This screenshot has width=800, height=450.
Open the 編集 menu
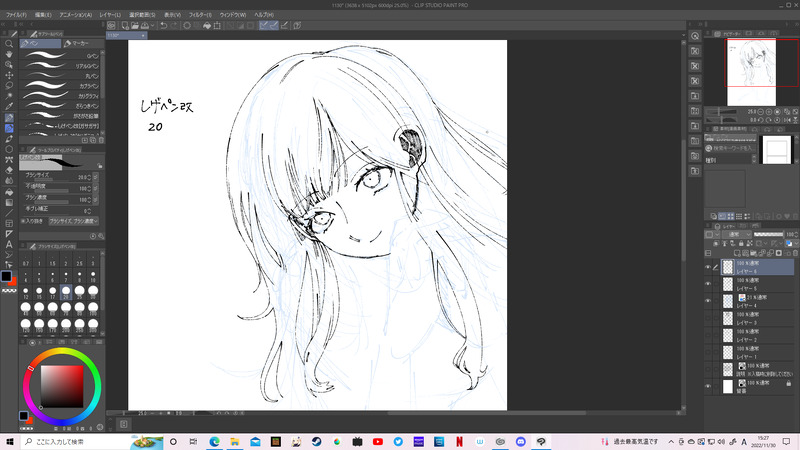(x=43, y=15)
